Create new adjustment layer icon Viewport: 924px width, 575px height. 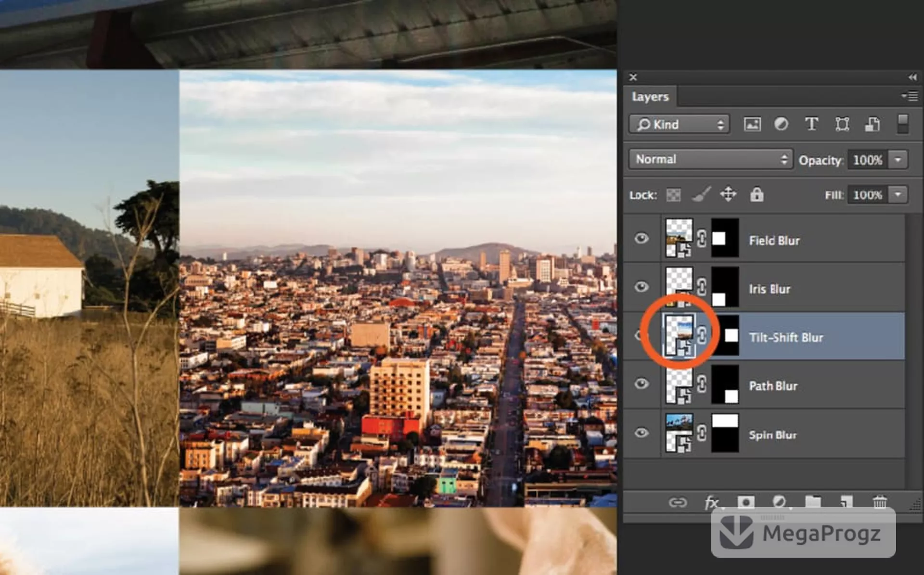pyautogui.click(x=779, y=502)
